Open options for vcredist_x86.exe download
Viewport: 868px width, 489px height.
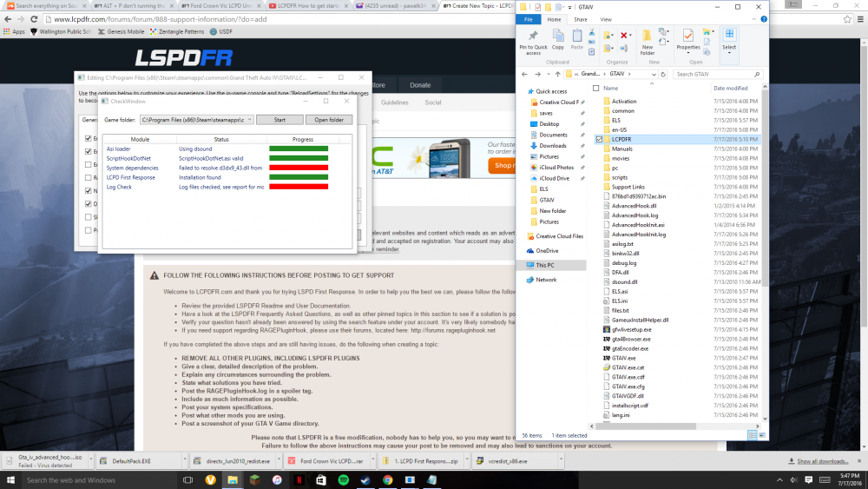(x=560, y=459)
